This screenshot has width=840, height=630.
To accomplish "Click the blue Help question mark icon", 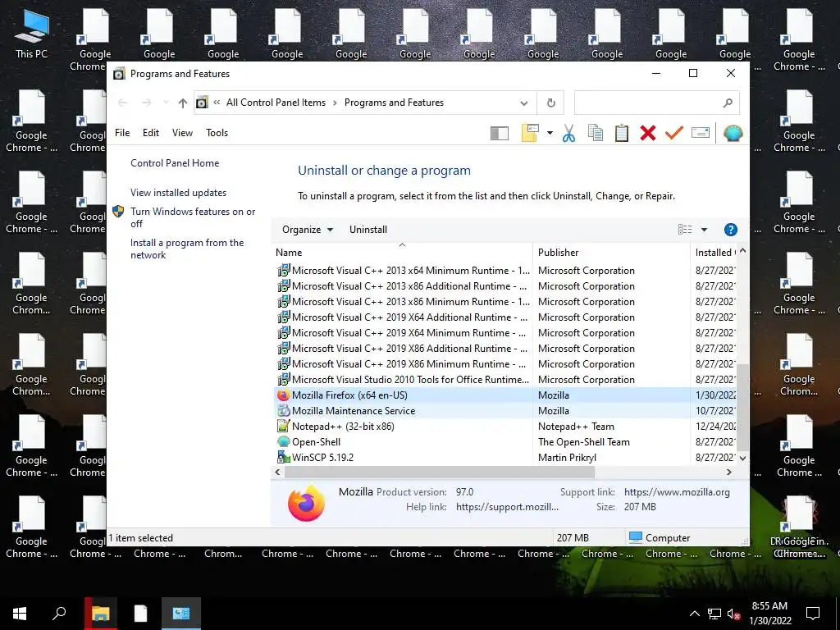I will 730,230.
